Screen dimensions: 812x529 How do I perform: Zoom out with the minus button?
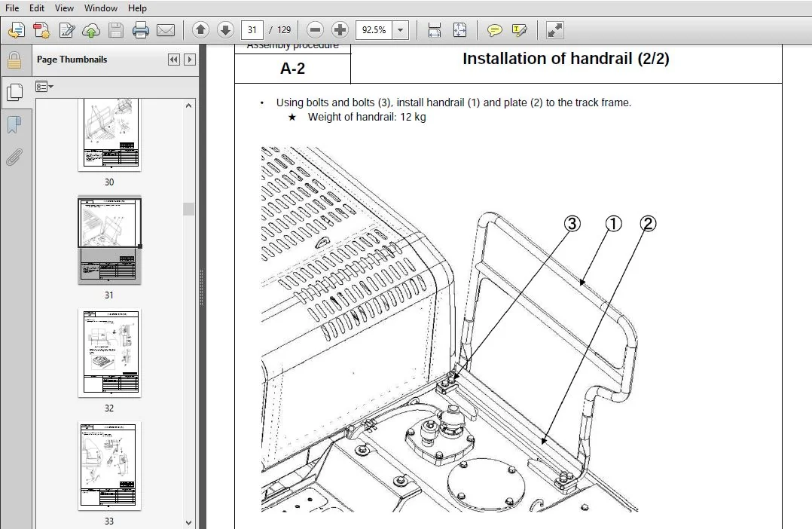point(315,30)
